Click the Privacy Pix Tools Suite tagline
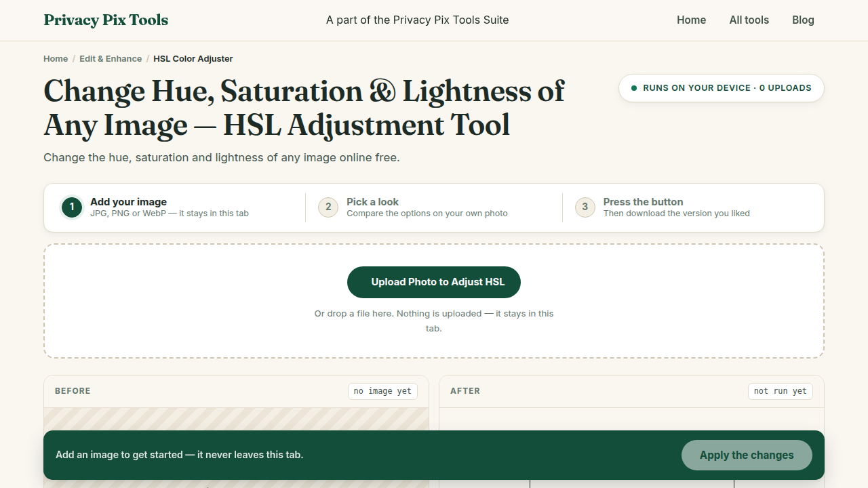Viewport: 868px width, 488px height. [417, 20]
